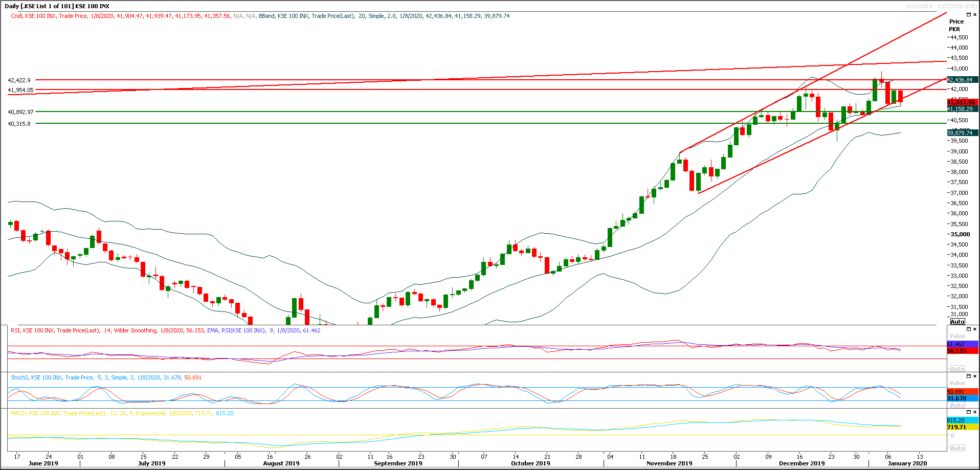Close the KSE 100 INX price pane
Image resolution: width=980 pixels, height=470 pixels.
975,14
